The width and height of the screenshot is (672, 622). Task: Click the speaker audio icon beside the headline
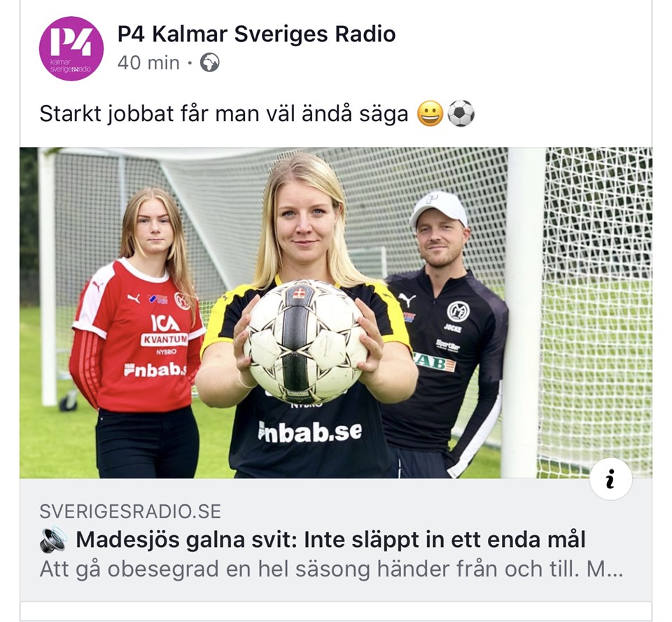53,539
